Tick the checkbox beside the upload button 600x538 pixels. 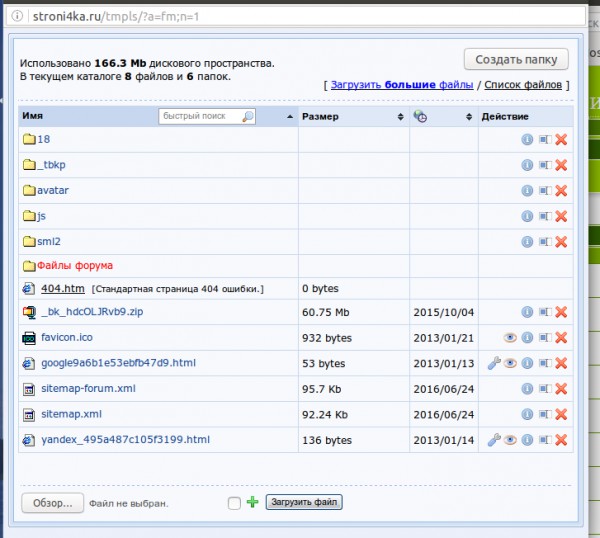coord(234,503)
